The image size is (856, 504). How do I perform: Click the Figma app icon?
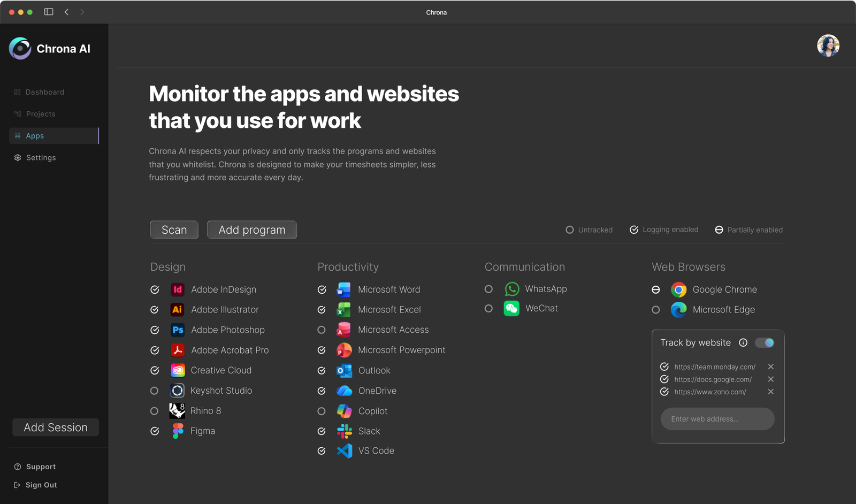pos(178,431)
